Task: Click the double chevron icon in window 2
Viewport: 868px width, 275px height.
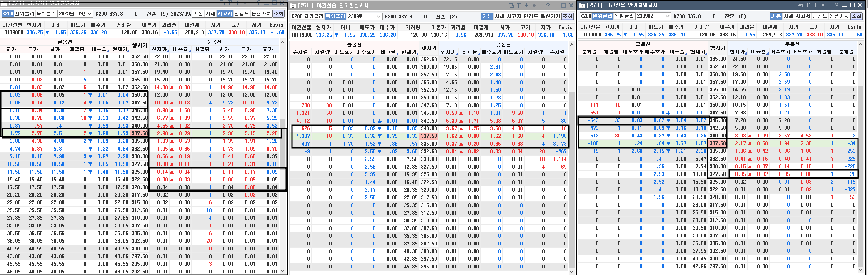Action: coord(534,5)
